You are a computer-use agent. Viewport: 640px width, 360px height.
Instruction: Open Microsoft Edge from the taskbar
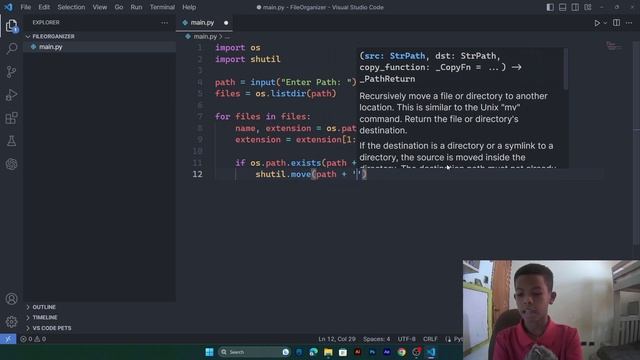point(313,352)
